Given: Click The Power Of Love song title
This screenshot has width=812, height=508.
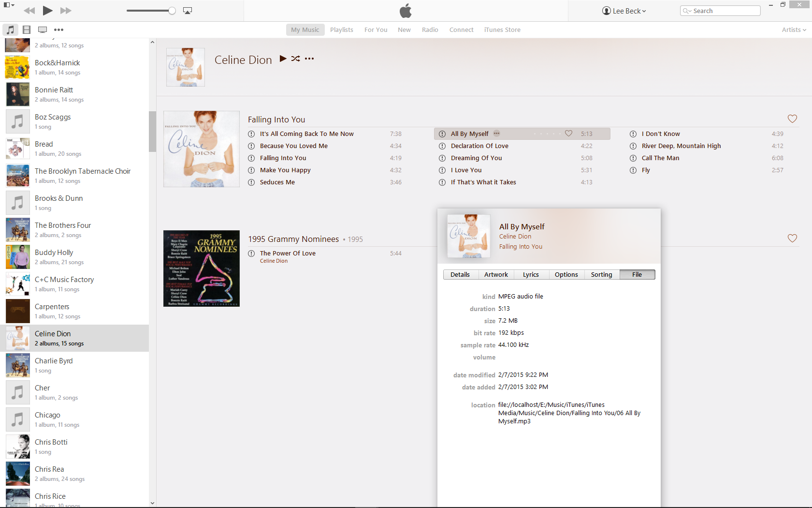Looking at the screenshot, I should 288,254.
